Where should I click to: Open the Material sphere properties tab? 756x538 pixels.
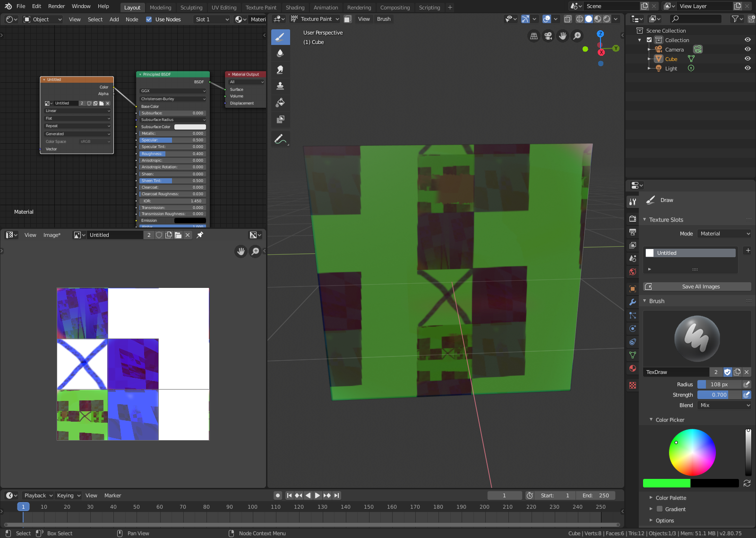tap(633, 368)
